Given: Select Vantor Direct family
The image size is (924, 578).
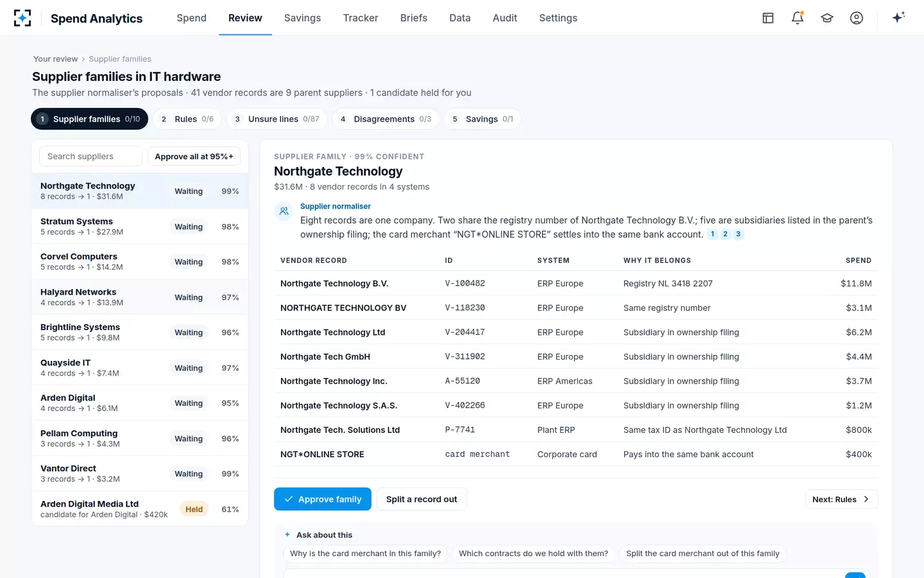Looking at the screenshot, I should coord(140,473).
